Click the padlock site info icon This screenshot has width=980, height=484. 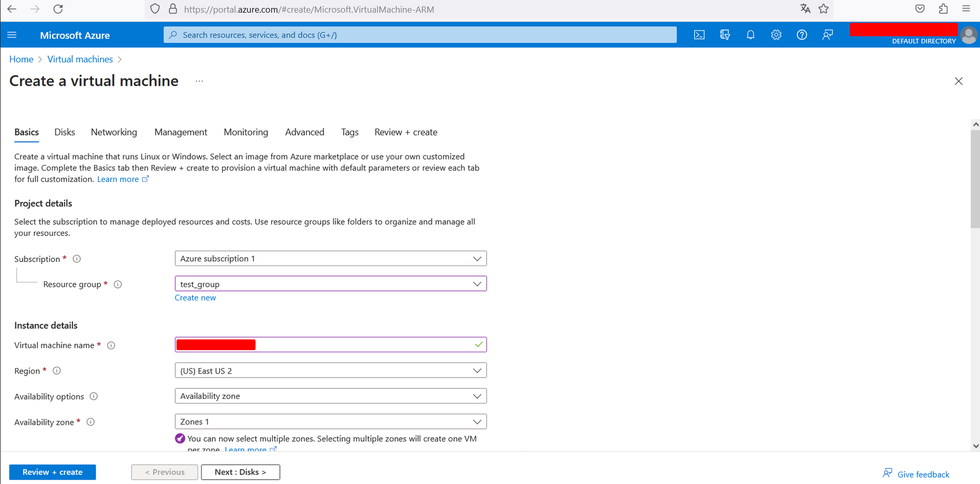click(173, 9)
